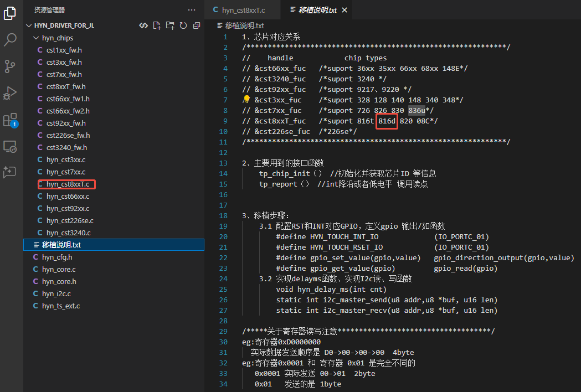Collapse all folders in explorer
The width and height of the screenshot is (581, 392).
coord(197,25)
